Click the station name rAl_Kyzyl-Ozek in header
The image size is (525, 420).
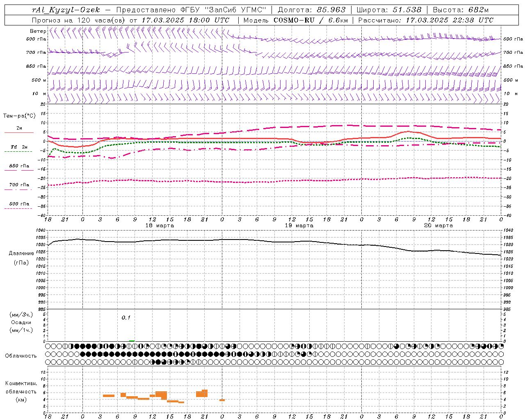click(x=66, y=10)
